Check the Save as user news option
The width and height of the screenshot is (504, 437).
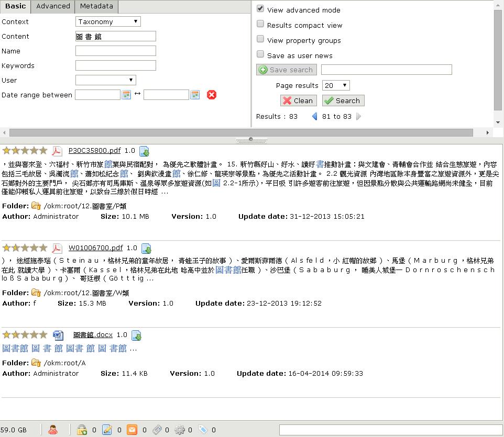[x=260, y=55]
